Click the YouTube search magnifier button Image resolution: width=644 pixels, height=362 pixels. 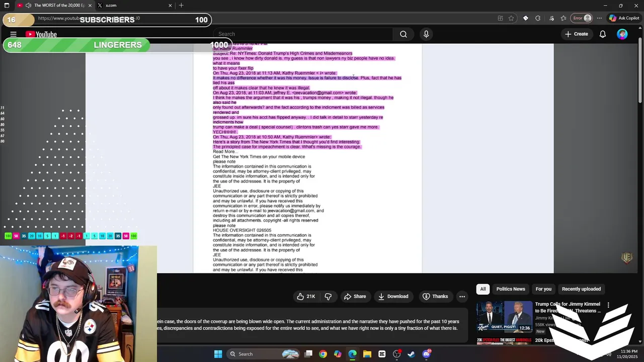coord(403,34)
